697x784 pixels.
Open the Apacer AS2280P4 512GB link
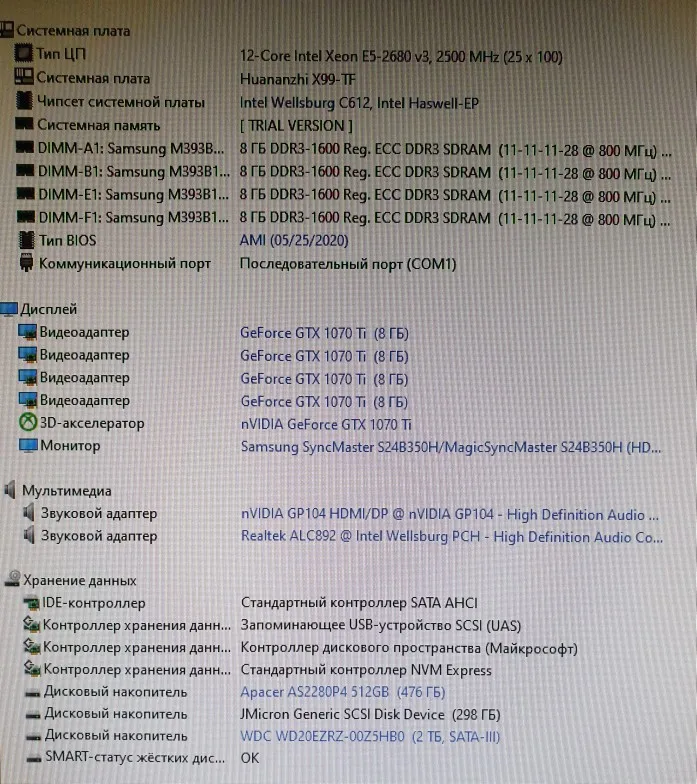(343, 692)
